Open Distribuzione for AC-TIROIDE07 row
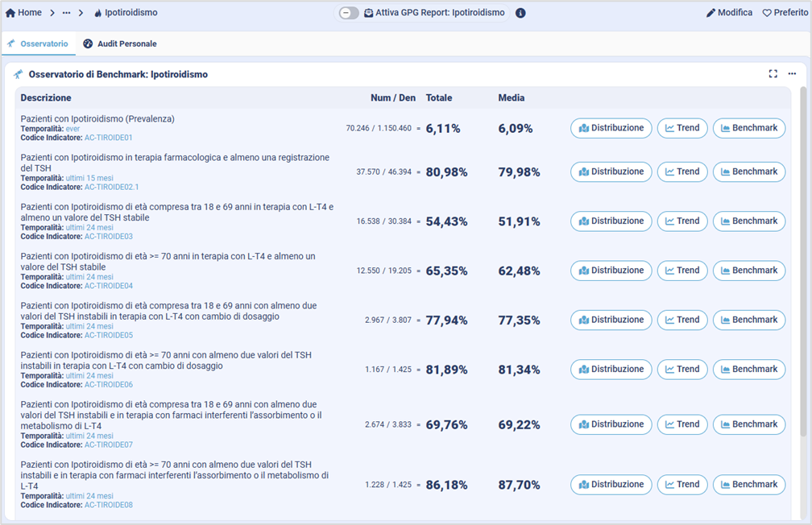812x525 pixels. [611, 424]
